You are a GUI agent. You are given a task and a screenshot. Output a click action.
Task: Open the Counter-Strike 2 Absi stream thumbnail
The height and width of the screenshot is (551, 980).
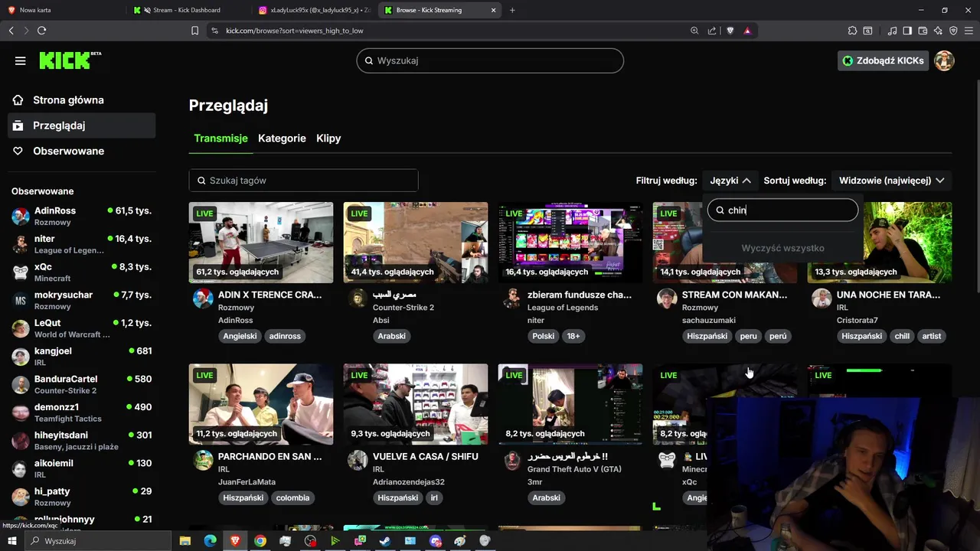[416, 243]
